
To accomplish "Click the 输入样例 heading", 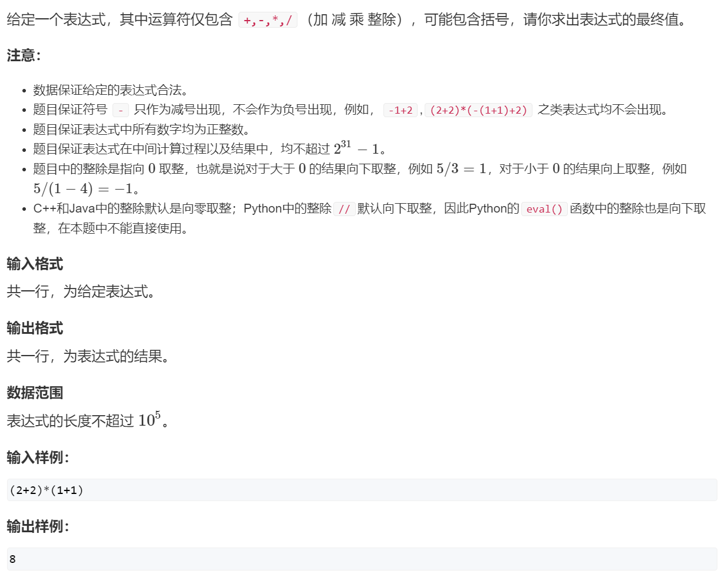I will pyautogui.click(x=38, y=457).
